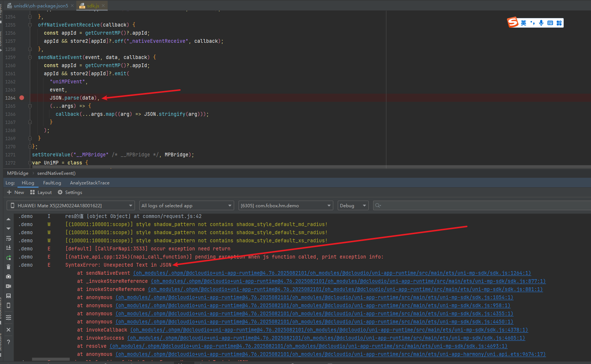Save the log using the floppy disk icon
The width and height of the screenshot is (591, 364).
[8, 296]
